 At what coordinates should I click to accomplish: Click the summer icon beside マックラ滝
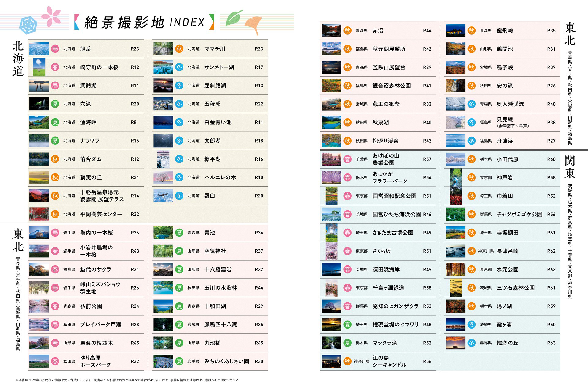click(x=347, y=343)
